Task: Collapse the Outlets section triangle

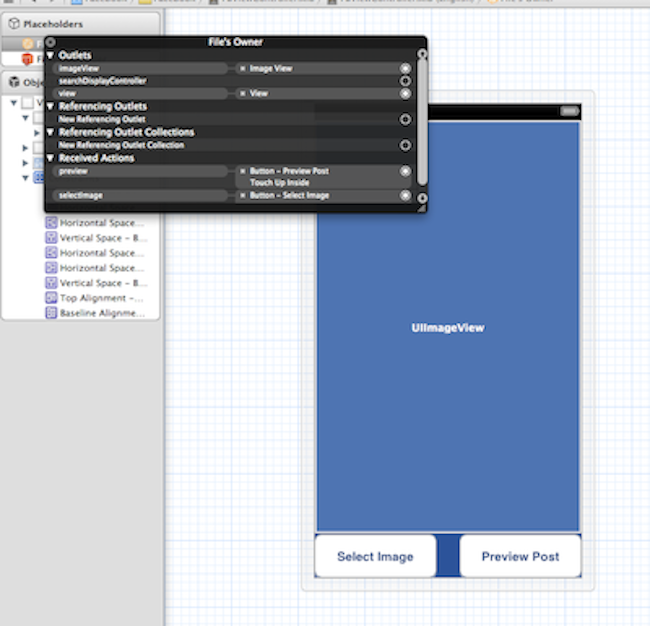Action: point(50,55)
